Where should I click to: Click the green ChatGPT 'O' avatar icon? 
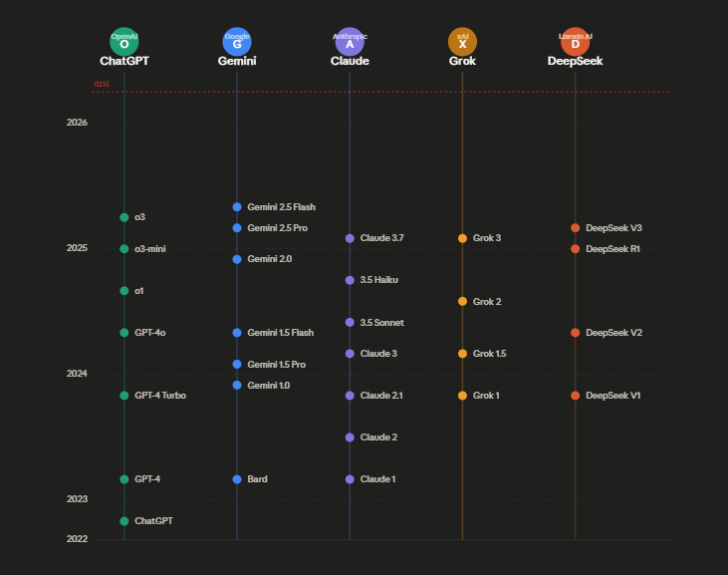pos(123,41)
